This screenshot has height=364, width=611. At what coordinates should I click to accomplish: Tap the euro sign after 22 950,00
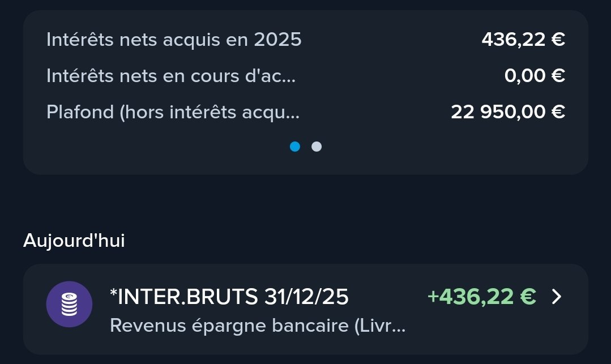coord(558,112)
